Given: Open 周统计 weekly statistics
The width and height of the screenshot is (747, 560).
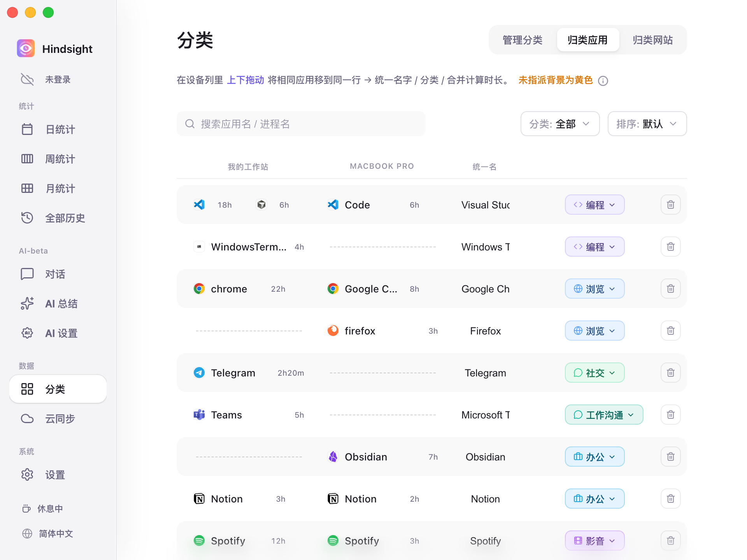Looking at the screenshot, I should tap(58, 159).
